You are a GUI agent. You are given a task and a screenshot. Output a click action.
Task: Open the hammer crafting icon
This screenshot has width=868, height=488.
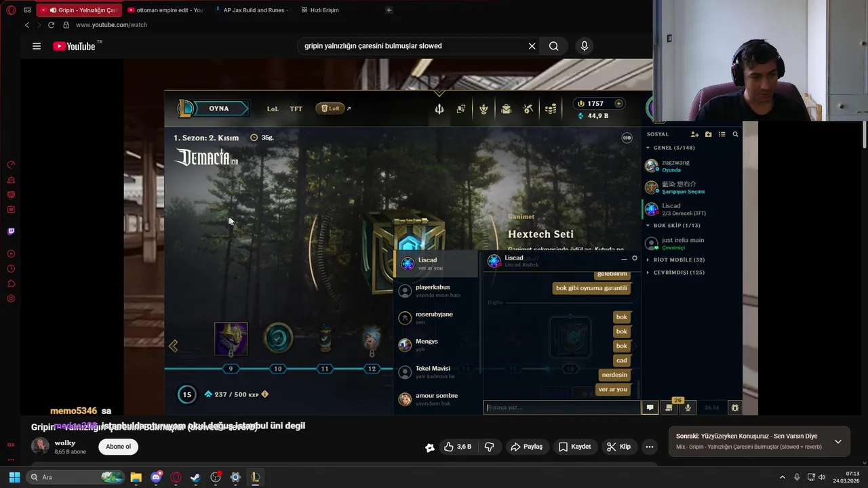coord(528,108)
